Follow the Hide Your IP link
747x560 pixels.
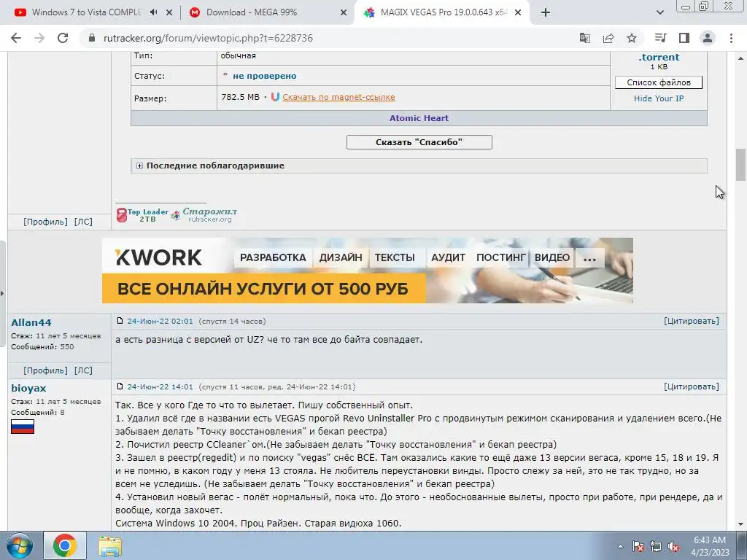tap(659, 98)
